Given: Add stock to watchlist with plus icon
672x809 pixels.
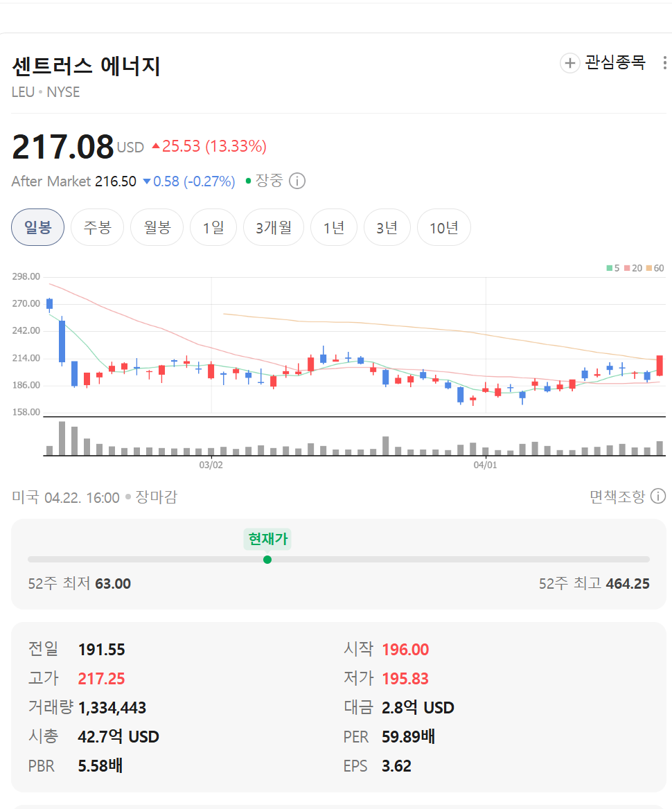Looking at the screenshot, I should tap(569, 63).
